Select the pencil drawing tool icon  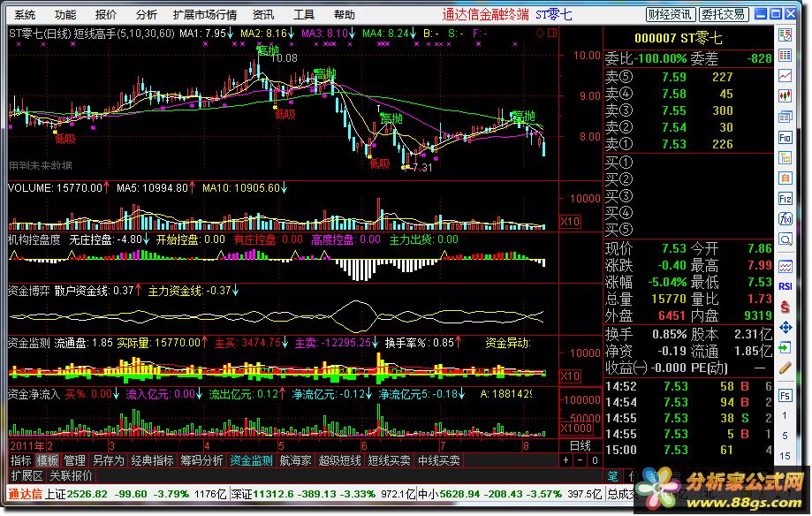pos(785,368)
